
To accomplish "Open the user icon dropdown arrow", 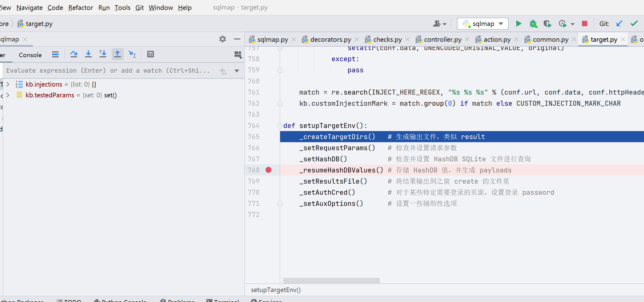I will coord(445,24).
